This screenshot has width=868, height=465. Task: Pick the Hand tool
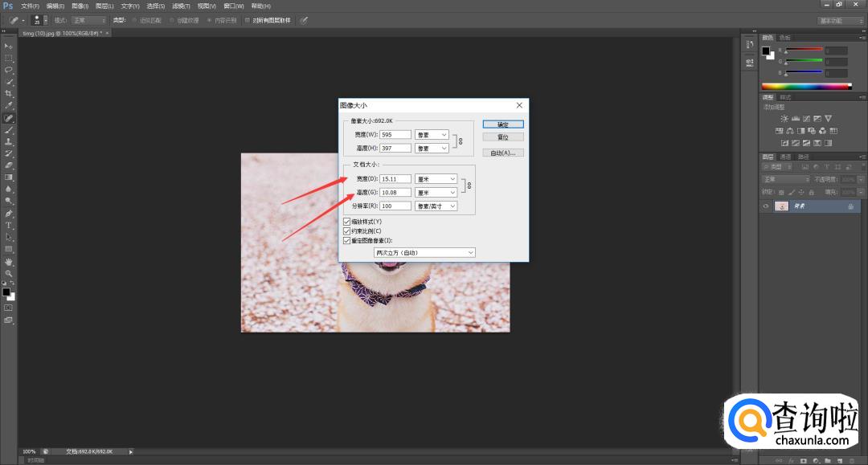click(9, 262)
